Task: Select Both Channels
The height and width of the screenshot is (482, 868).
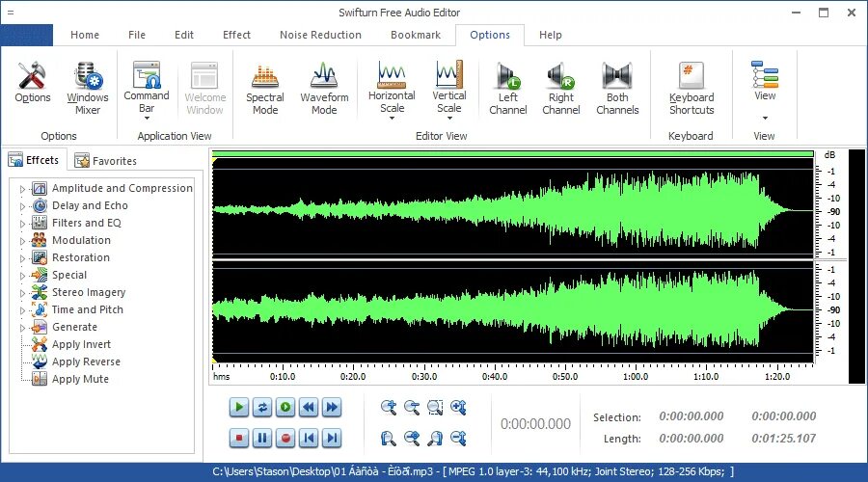Action: [617, 89]
